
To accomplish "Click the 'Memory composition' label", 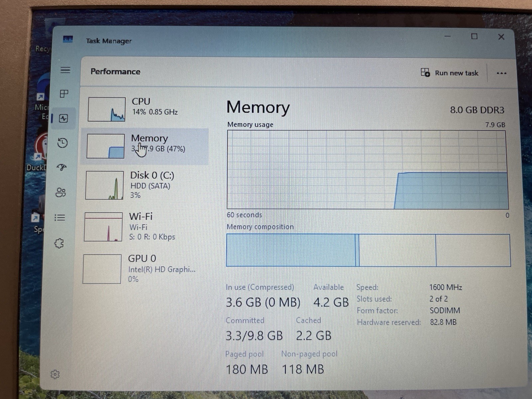I will pyautogui.click(x=260, y=227).
